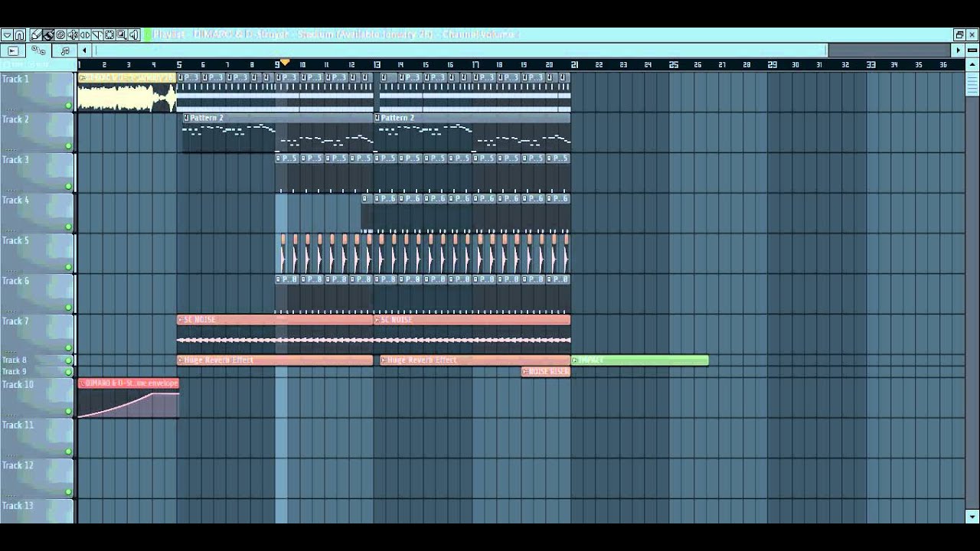
Task: Click the pattern clip music-note icon
Action: point(64,51)
